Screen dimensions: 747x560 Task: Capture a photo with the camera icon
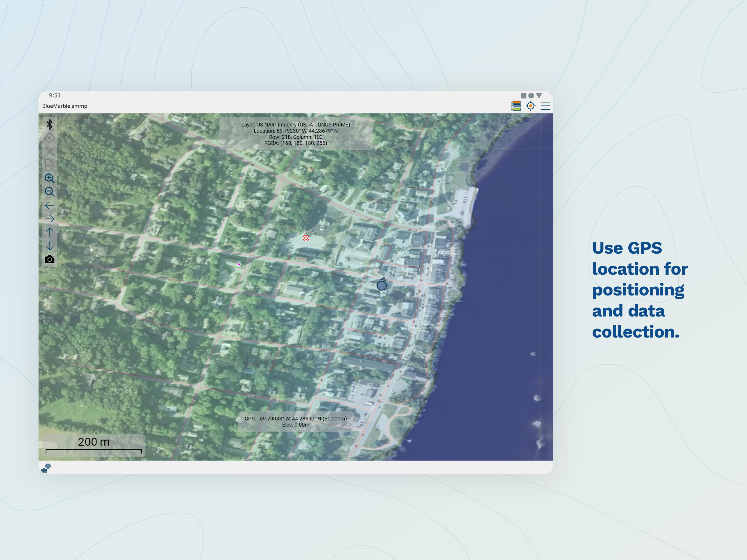(x=50, y=259)
